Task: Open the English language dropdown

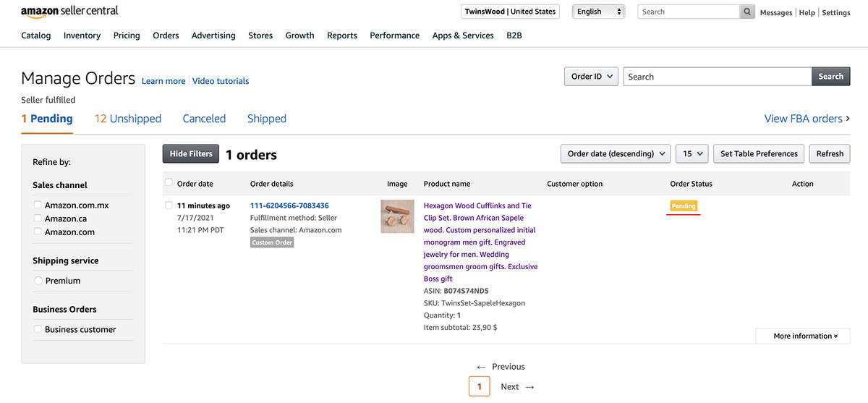Action: [x=598, y=12]
